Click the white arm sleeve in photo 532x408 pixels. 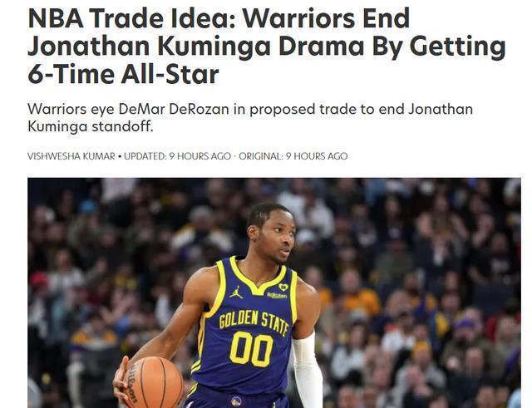308,371
